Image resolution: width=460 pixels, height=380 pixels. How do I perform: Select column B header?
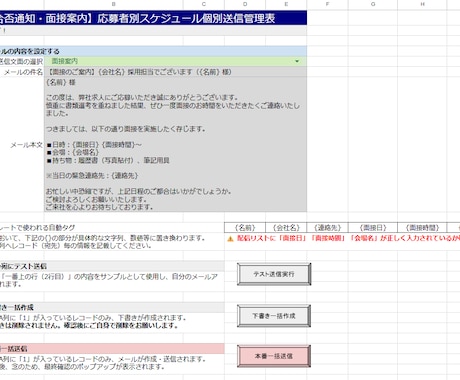pyautogui.click(x=113, y=4)
